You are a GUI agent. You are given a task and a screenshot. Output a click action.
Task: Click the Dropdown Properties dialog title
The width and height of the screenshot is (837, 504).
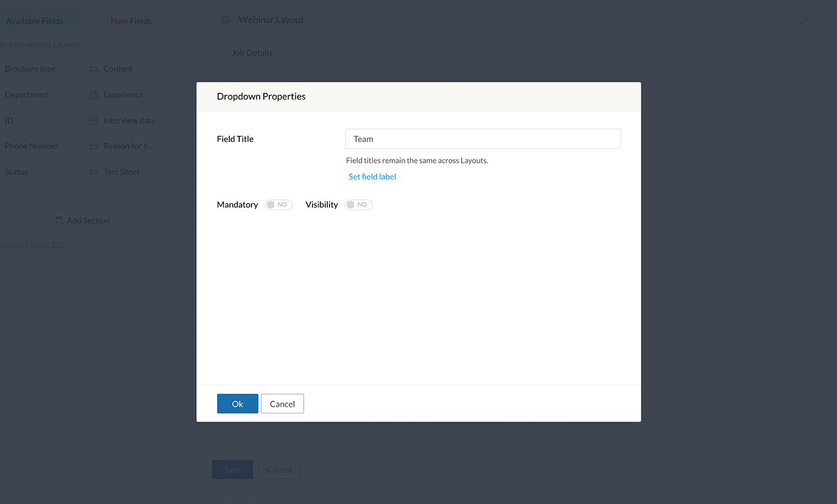[261, 96]
